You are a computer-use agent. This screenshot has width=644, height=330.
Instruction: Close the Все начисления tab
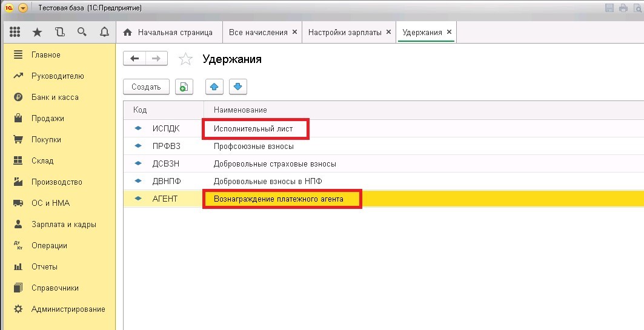click(x=294, y=32)
